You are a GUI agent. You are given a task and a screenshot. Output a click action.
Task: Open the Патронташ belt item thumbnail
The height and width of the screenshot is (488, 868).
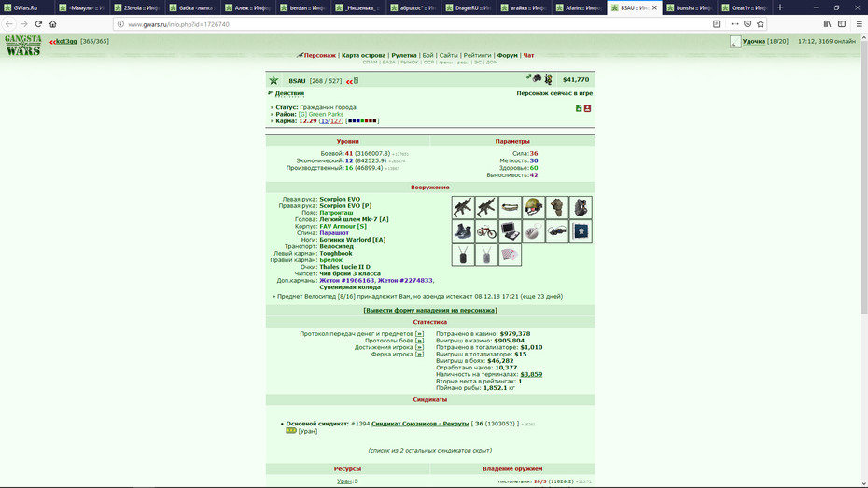(x=510, y=207)
